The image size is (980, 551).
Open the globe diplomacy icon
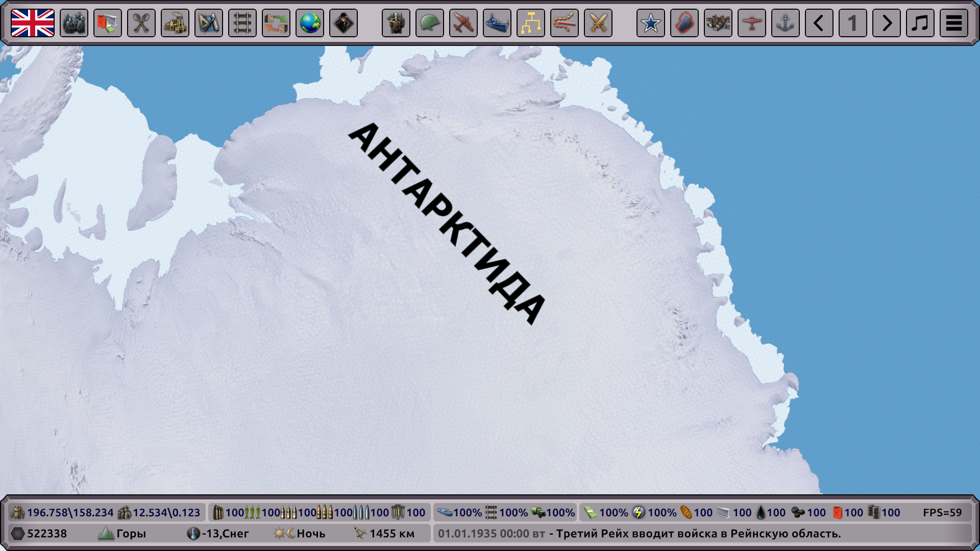tap(310, 23)
